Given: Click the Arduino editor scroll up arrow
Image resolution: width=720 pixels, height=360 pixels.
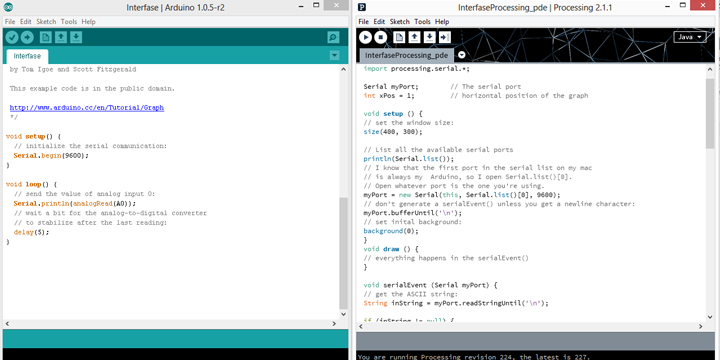Looking at the screenshot, I should tap(344, 68).
